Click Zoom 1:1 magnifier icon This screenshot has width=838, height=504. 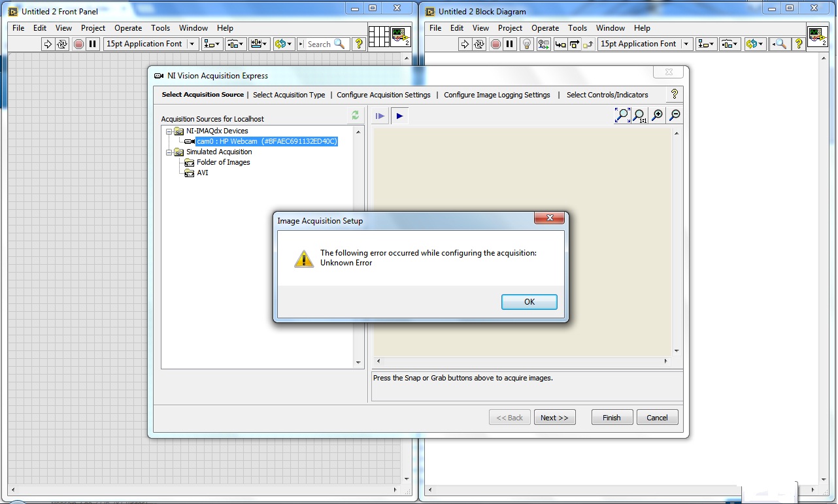(x=640, y=115)
